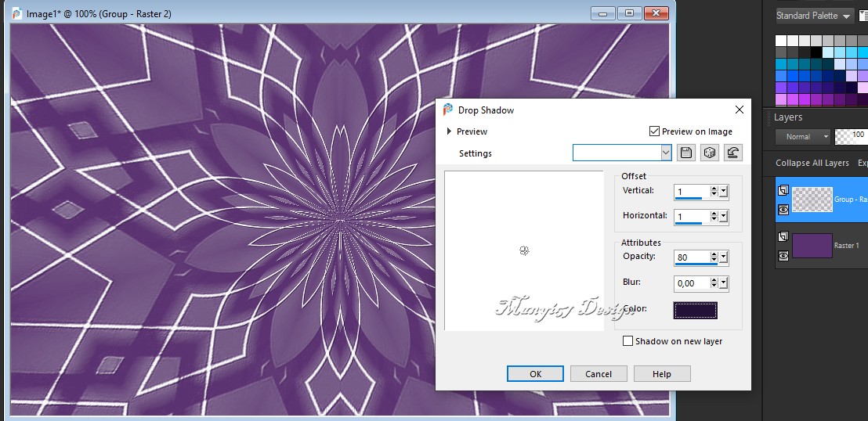This screenshot has height=421, width=868.
Task: Click the shadow Color swatch
Action: (x=696, y=311)
